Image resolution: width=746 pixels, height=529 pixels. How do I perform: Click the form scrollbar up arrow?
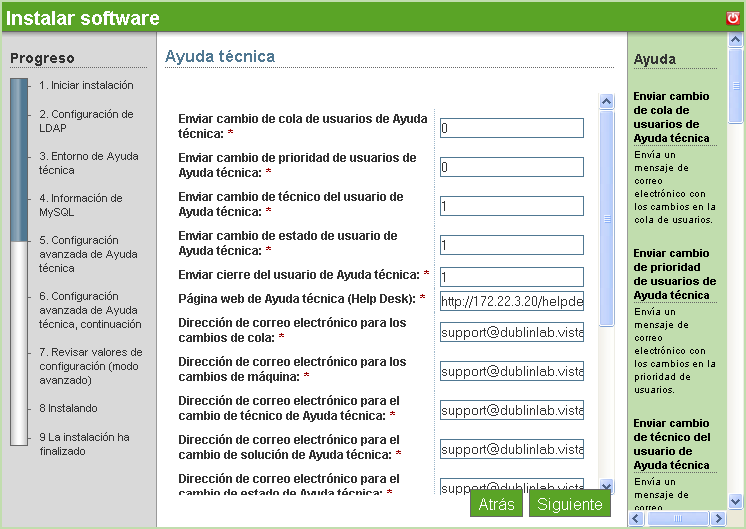pyautogui.click(x=606, y=101)
